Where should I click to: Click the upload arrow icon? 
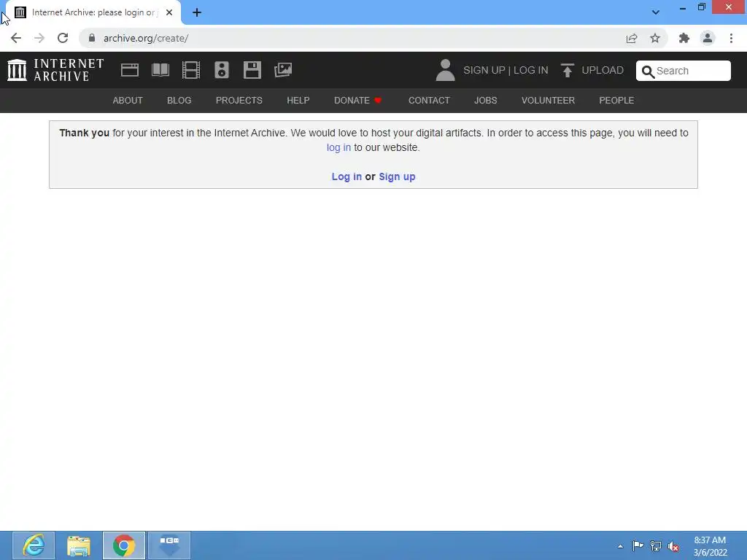pos(567,71)
